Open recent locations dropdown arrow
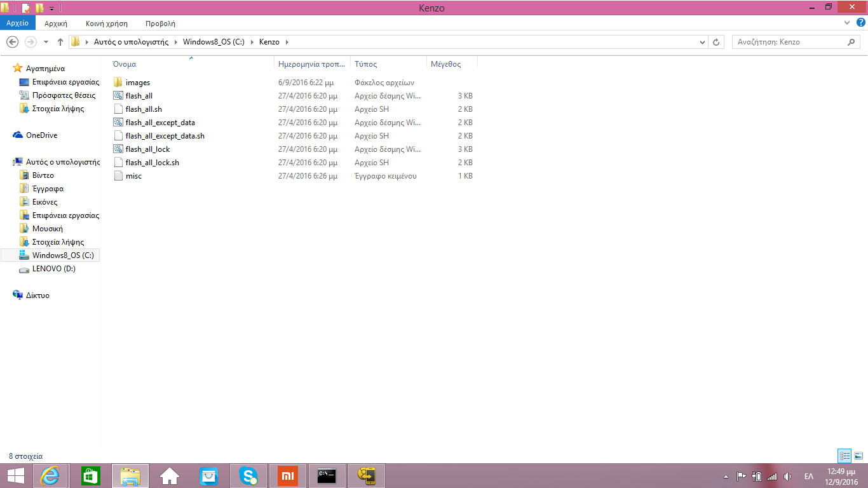The height and width of the screenshot is (488, 868). coord(46,42)
